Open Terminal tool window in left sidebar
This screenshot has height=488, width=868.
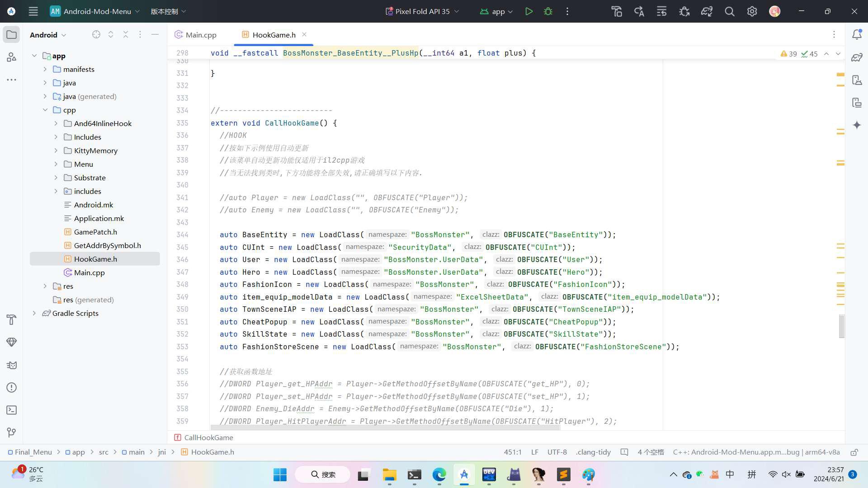tap(12, 410)
